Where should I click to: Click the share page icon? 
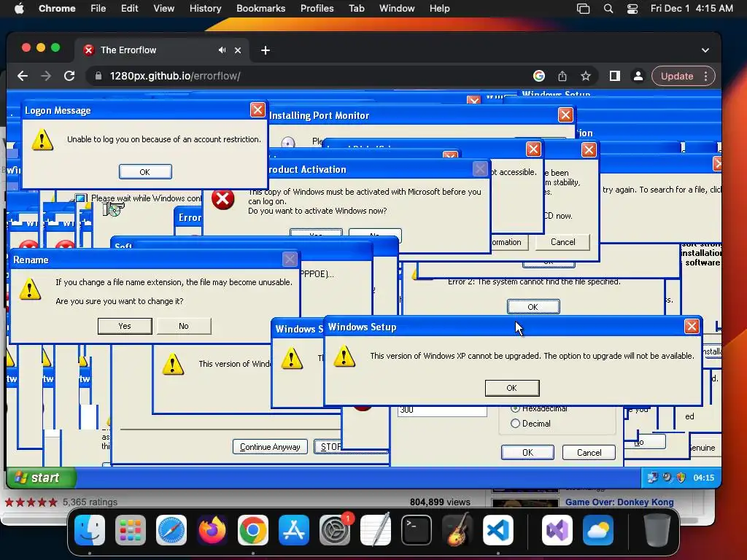tap(562, 76)
